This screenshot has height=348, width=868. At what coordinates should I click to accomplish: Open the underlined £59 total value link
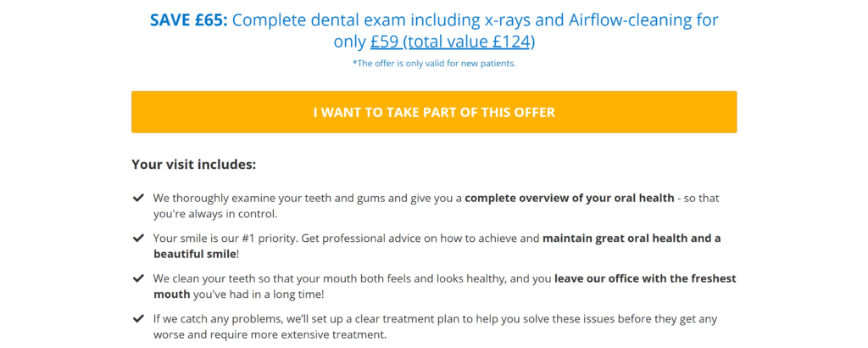tap(453, 42)
